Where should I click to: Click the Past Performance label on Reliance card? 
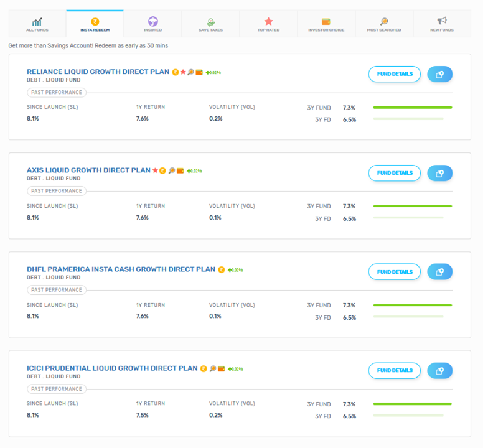(x=57, y=92)
